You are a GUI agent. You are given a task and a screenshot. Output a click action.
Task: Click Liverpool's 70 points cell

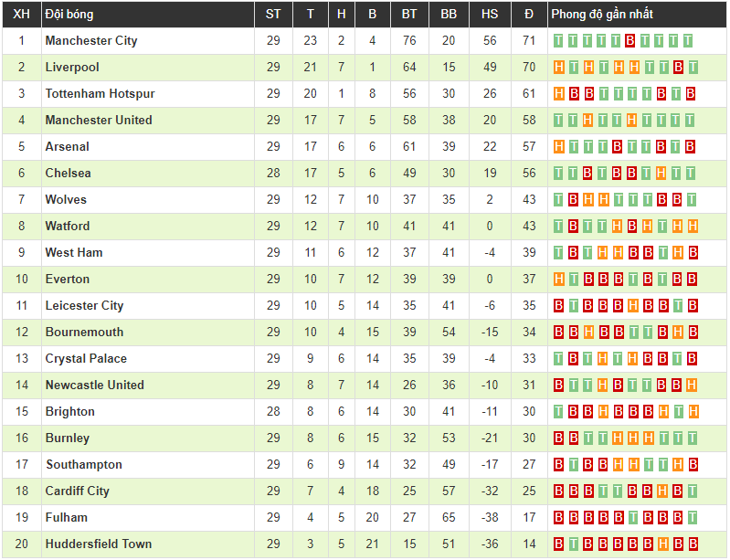pos(529,67)
